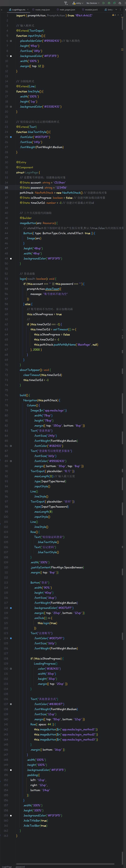The height and width of the screenshot is (868, 126).
Task: Click the showToast method call
Action: (52, 289)
